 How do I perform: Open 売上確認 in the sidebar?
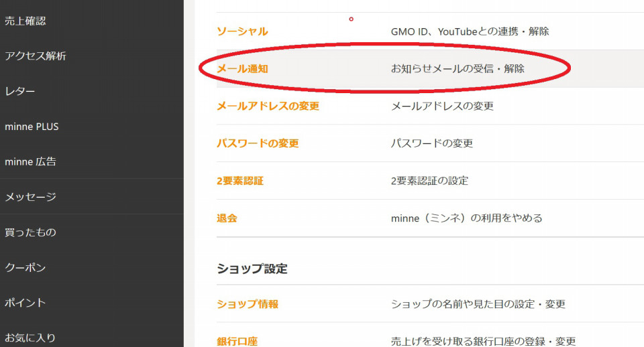pos(25,21)
